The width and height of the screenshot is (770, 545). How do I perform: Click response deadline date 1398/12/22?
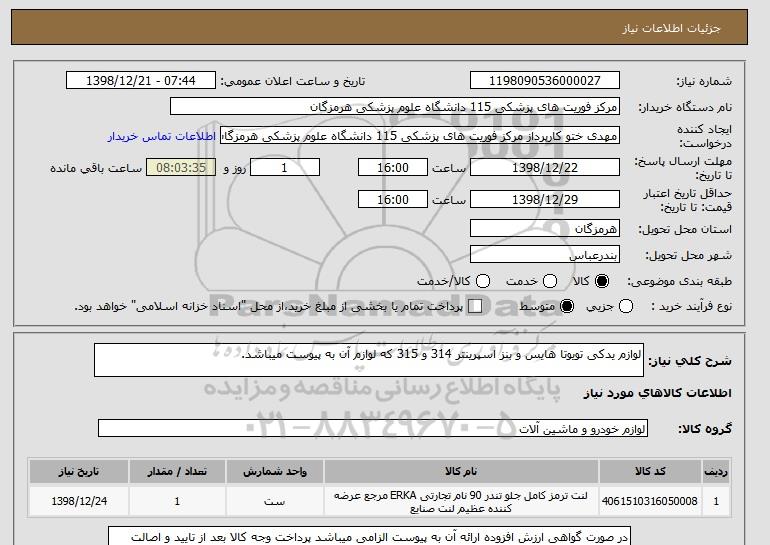tap(545, 167)
